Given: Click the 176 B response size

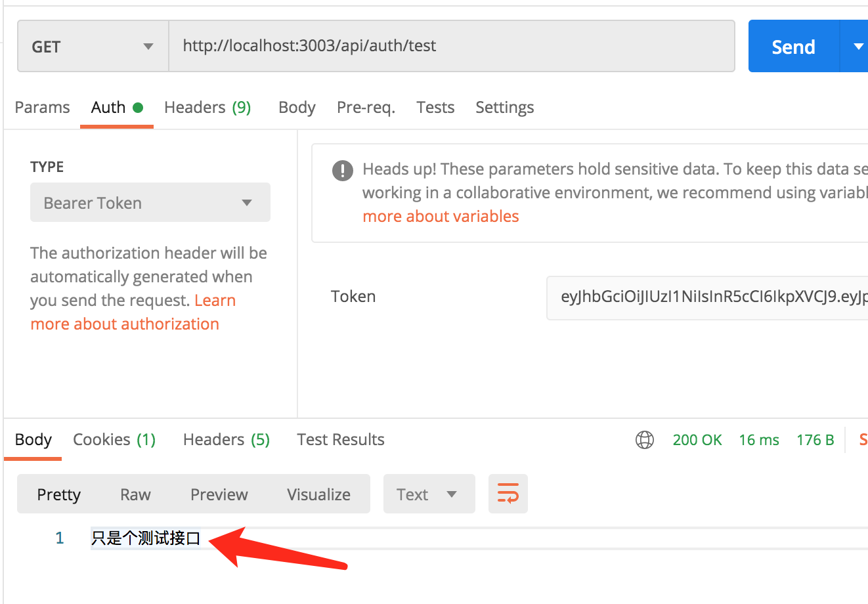Looking at the screenshot, I should [x=815, y=440].
